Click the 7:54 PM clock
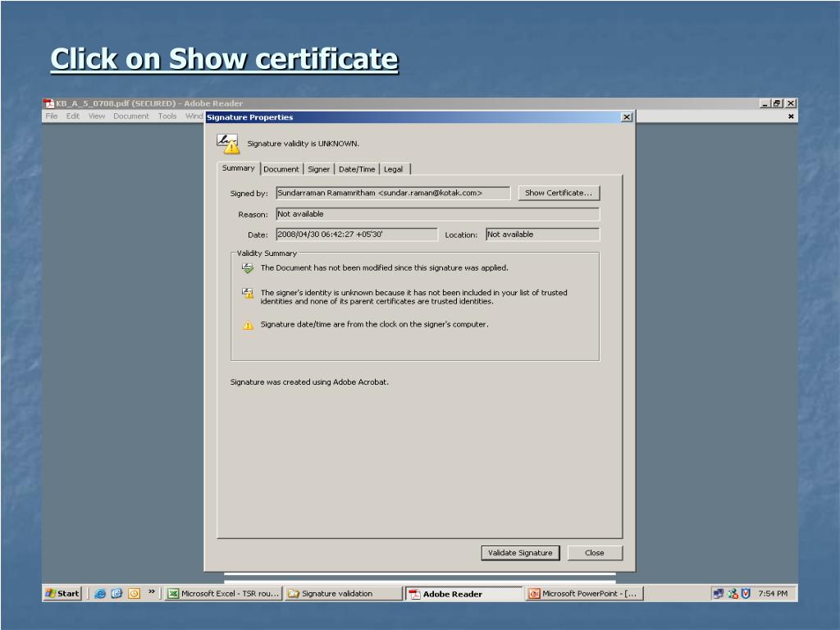The height and width of the screenshot is (630, 840). [x=773, y=594]
